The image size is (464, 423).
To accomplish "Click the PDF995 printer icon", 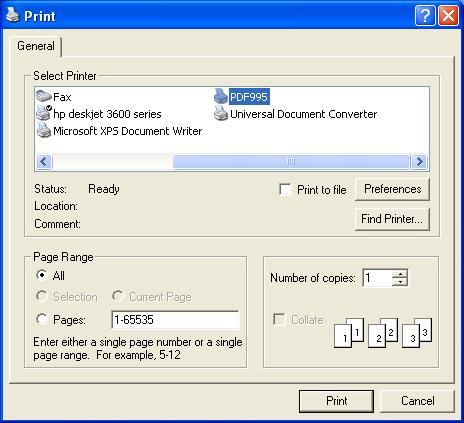I will click(221, 96).
